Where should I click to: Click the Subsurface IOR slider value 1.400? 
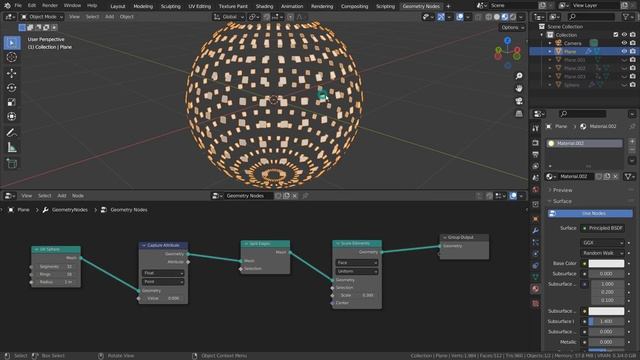[606, 321]
